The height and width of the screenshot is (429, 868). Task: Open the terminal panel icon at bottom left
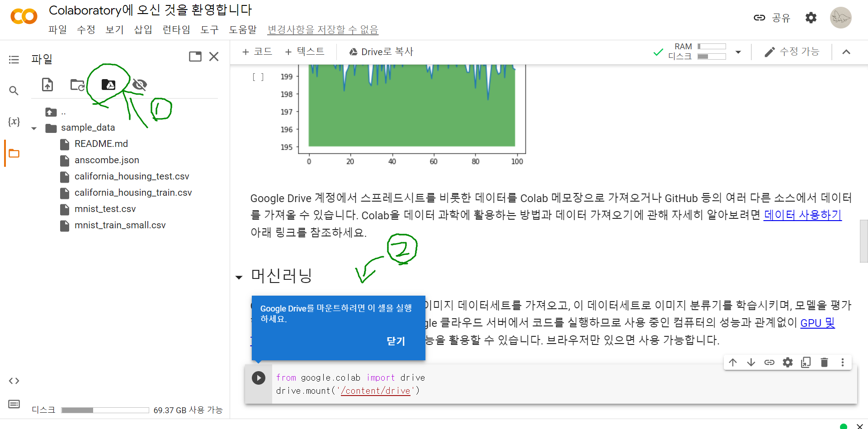(14, 404)
